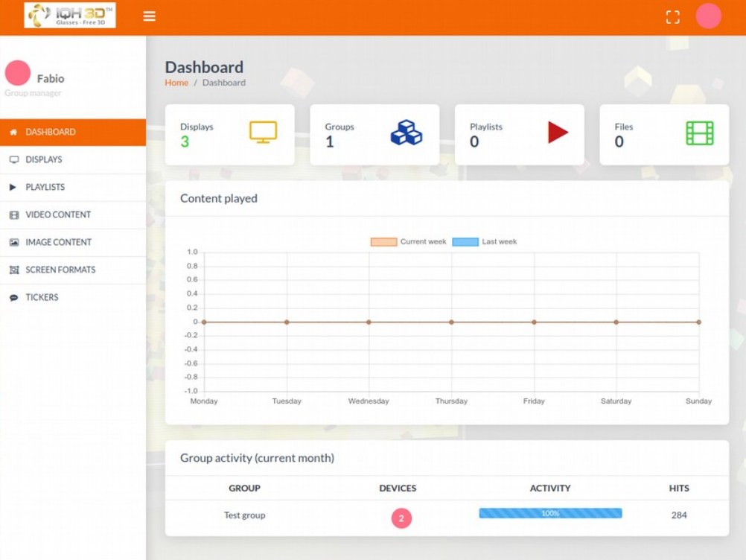746x560 pixels.
Task: Click the yellow monitor Displays icon
Action: tap(263, 133)
